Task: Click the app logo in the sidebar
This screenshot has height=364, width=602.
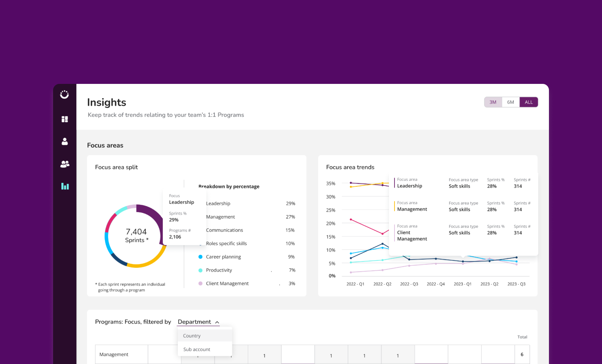Action: (x=65, y=95)
